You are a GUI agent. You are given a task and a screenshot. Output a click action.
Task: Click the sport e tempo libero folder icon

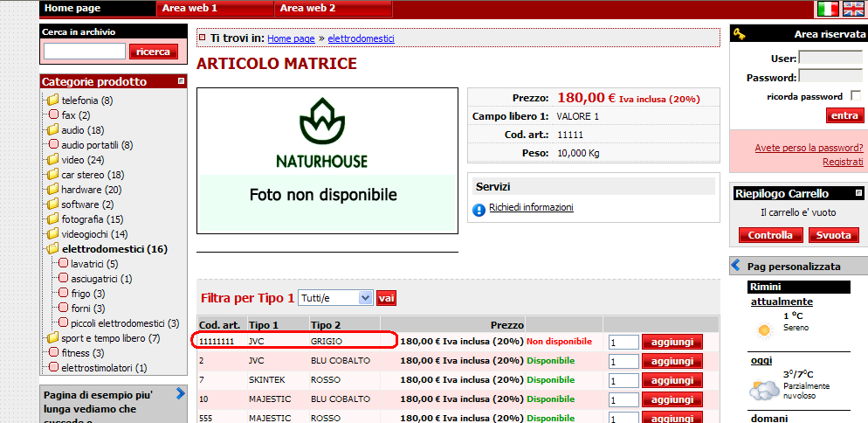tap(52, 337)
